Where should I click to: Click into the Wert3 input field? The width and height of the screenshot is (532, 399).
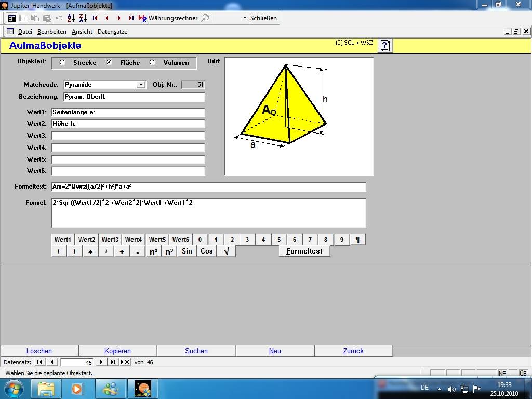(128, 136)
